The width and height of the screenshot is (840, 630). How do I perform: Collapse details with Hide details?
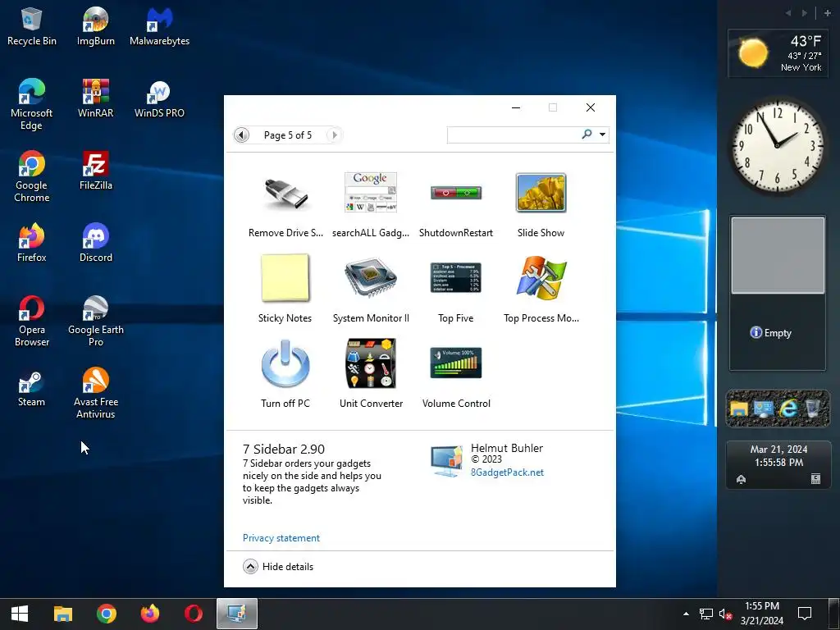tap(278, 566)
